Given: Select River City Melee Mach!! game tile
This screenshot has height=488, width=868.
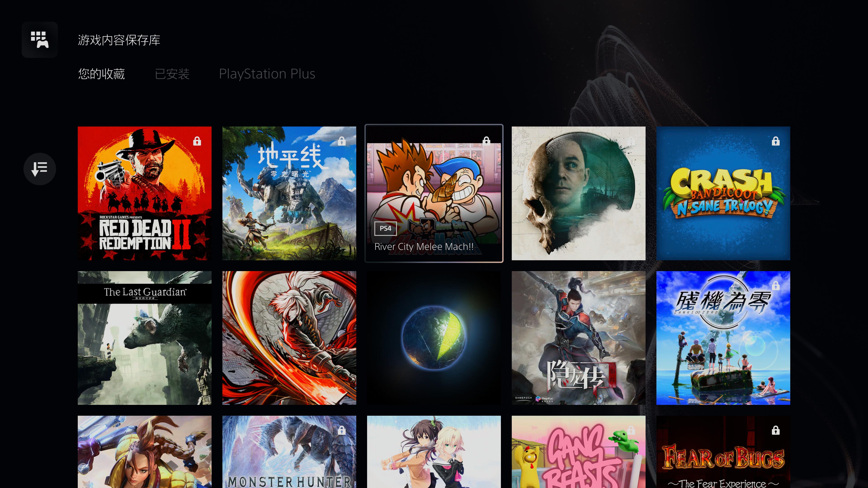Looking at the screenshot, I should click(x=434, y=193).
